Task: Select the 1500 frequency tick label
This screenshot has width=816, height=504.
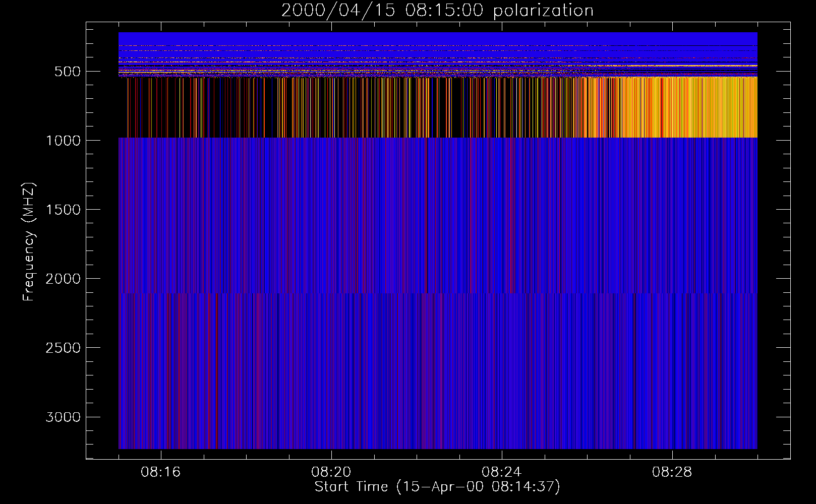Action: point(63,210)
